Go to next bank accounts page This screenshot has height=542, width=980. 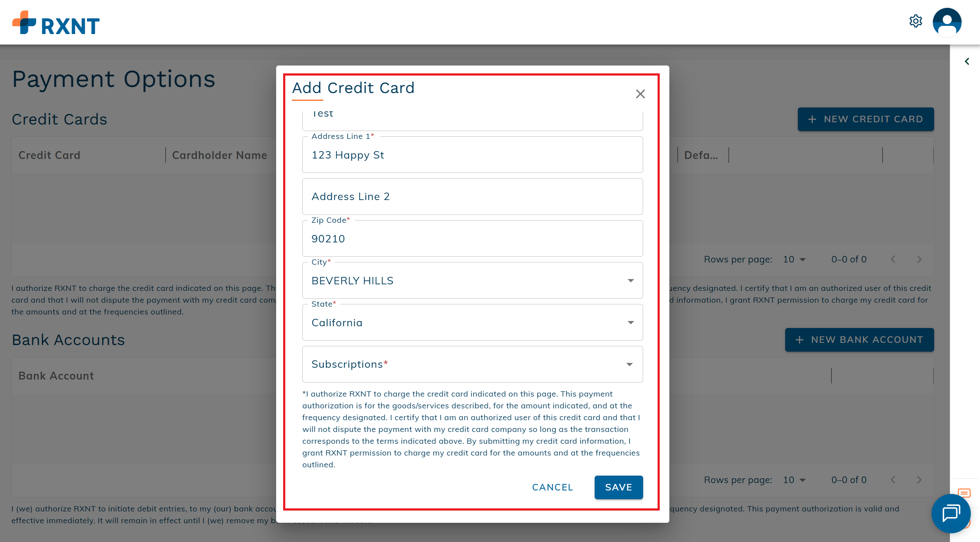tap(919, 480)
